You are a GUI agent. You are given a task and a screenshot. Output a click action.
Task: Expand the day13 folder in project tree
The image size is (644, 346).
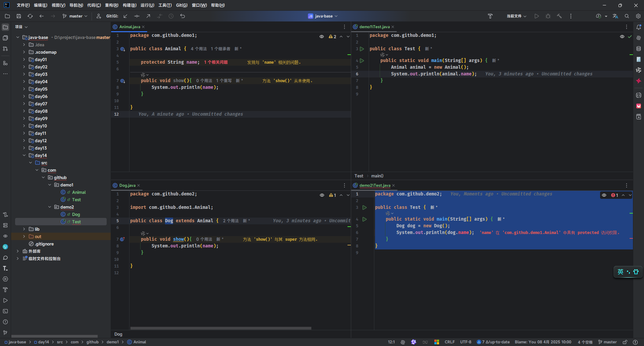pyautogui.click(x=24, y=148)
